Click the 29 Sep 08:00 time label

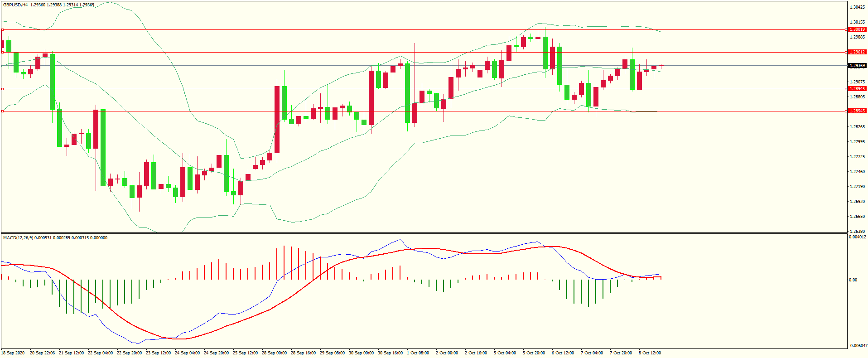coord(333,353)
